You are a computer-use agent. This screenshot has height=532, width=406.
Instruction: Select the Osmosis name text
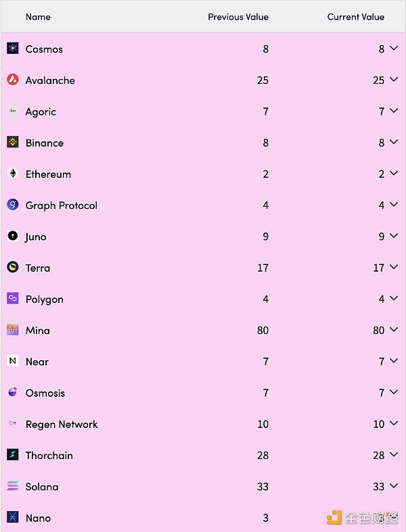click(45, 393)
